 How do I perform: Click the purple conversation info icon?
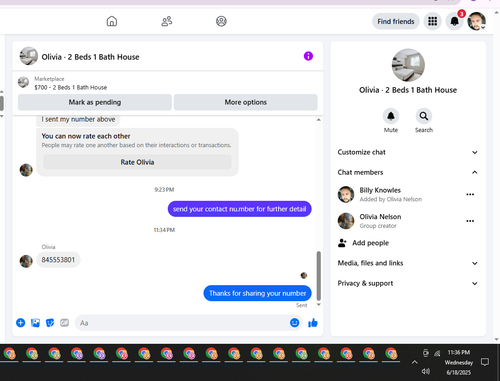308,56
